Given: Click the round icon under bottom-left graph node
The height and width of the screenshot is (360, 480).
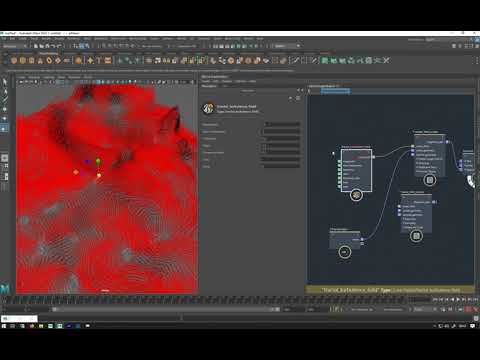Looking at the screenshot, I should tap(345, 252).
